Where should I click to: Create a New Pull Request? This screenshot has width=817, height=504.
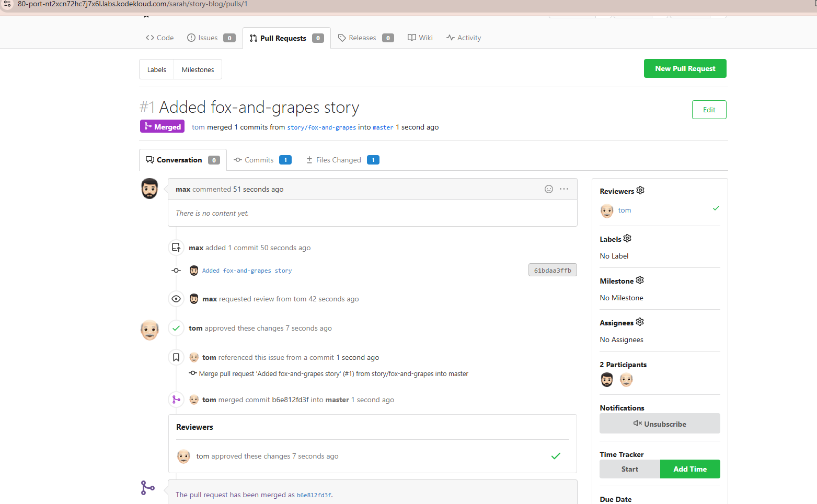point(685,68)
